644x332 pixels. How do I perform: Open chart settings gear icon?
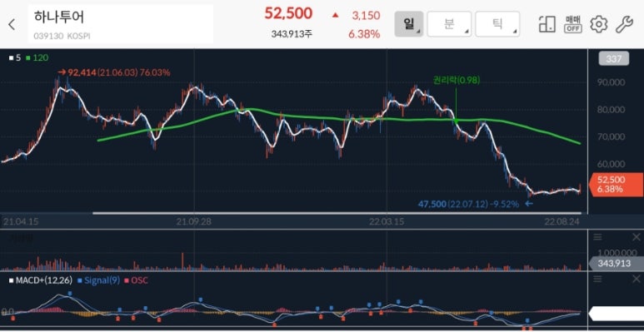pos(598,25)
